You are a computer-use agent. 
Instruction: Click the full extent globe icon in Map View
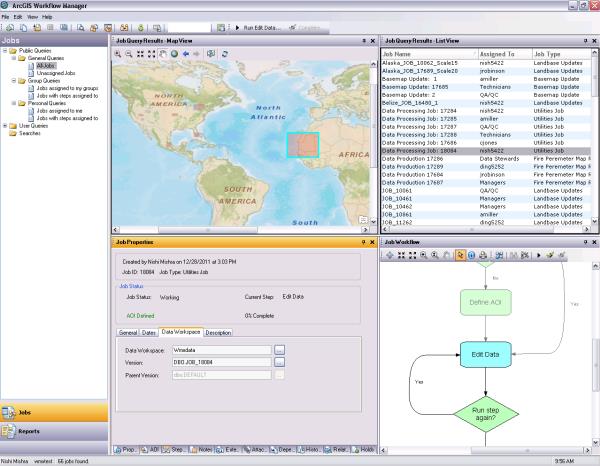click(x=174, y=54)
